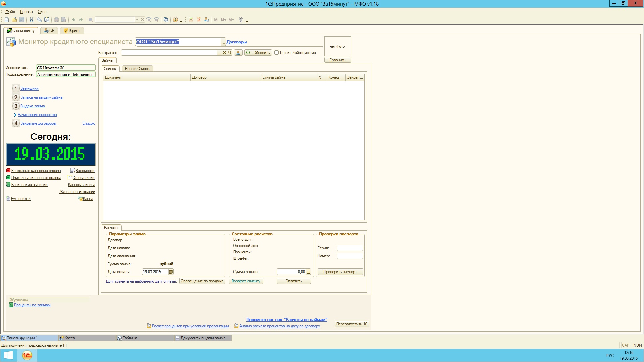Click the M+ memory toolbar button

[223, 20]
